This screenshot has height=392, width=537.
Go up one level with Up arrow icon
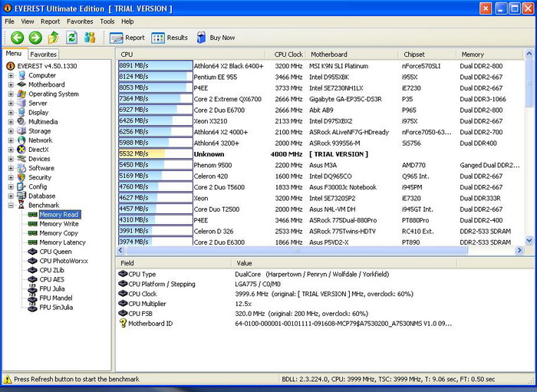tap(54, 38)
